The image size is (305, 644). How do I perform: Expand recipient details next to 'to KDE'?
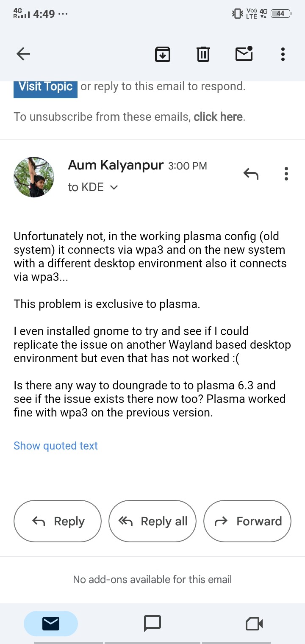[x=114, y=187]
